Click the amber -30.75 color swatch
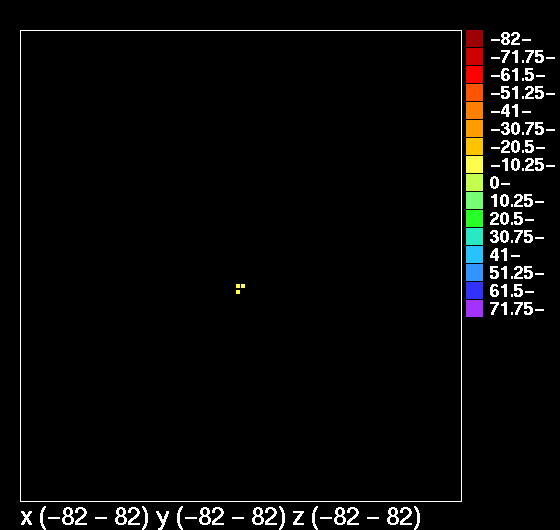560x530 pixels. 474,129
